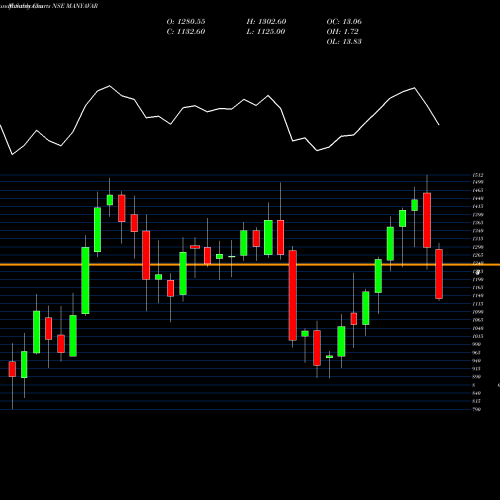Click the 1365 price axis label
Viewport: 500px width, 500px height.
coord(478,223)
